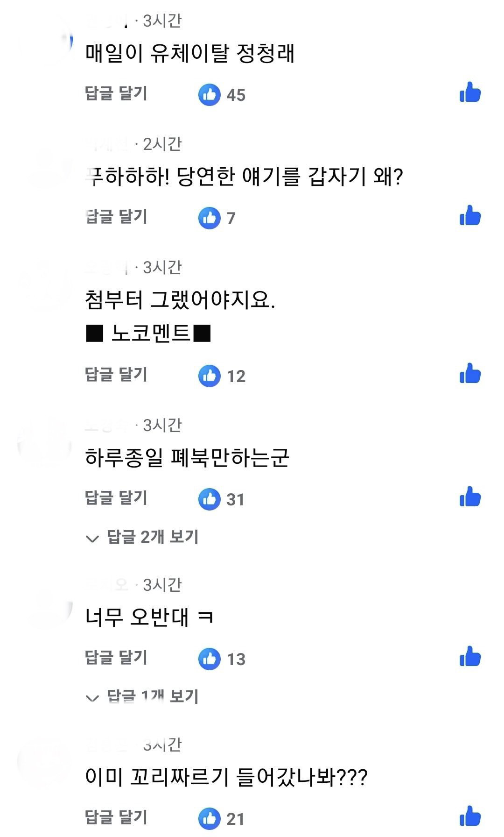Reply to '푸하하하! 당연한 얘기를' comment
Image resolution: width=504 pixels, height=837 pixels.
pyautogui.click(x=116, y=216)
